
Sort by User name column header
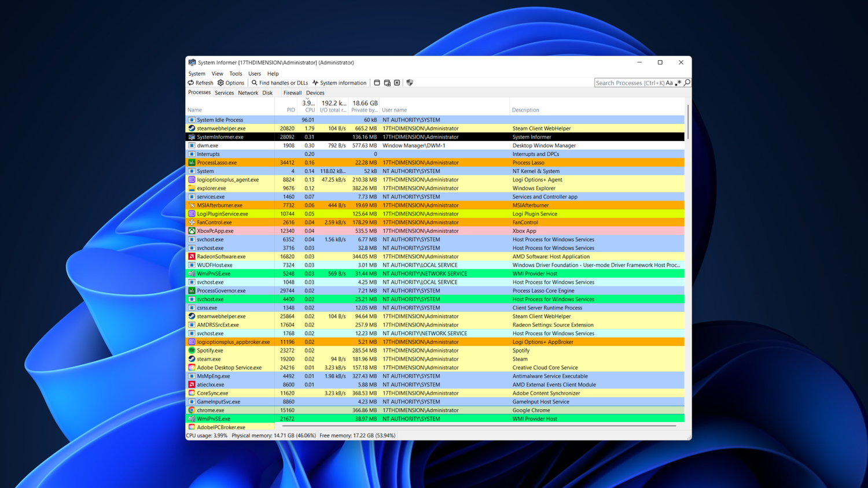[x=444, y=106]
